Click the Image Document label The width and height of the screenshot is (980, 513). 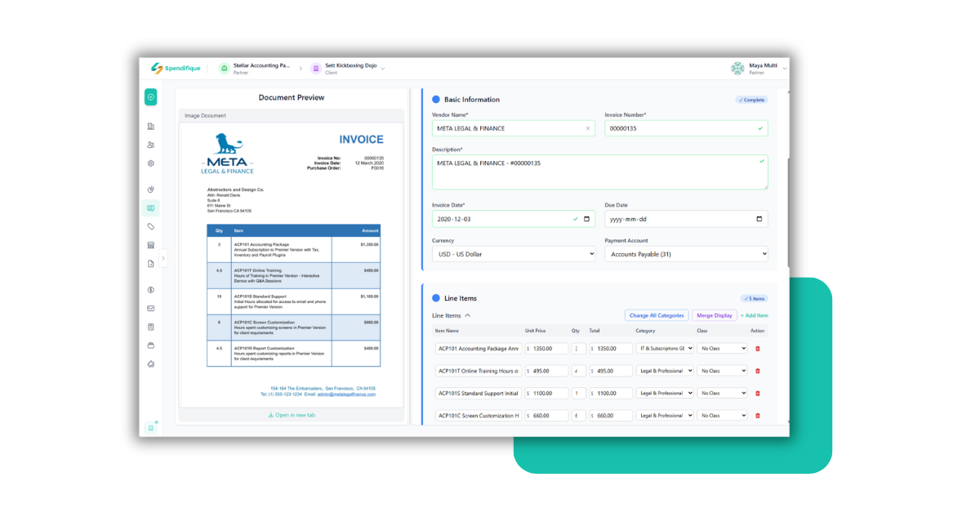click(x=205, y=116)
